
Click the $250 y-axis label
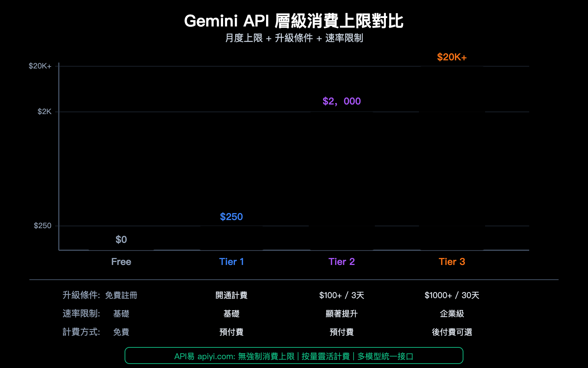43,226
